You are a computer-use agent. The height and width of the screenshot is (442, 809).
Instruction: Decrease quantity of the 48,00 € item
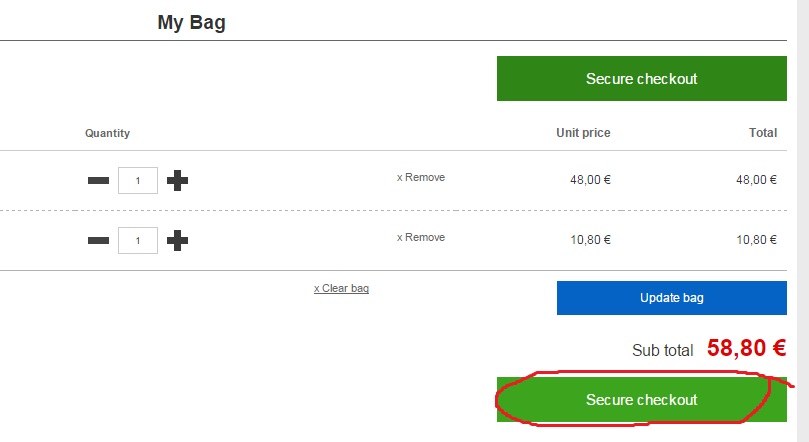click(98, 180)
